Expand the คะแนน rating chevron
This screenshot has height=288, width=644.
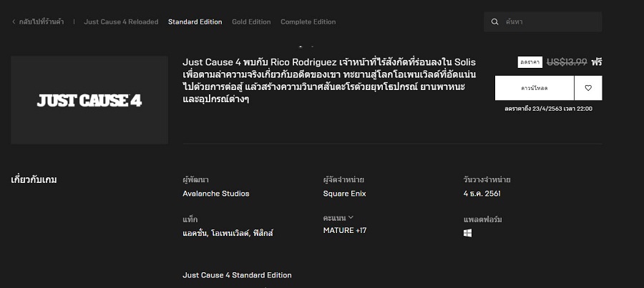(x=351, y=217)
